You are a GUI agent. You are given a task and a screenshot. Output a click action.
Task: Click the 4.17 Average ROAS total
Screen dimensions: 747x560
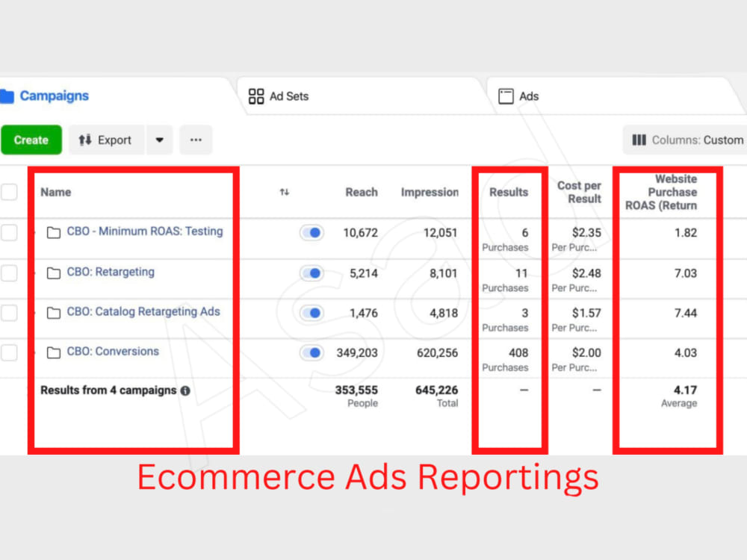(x=679, y=396)
